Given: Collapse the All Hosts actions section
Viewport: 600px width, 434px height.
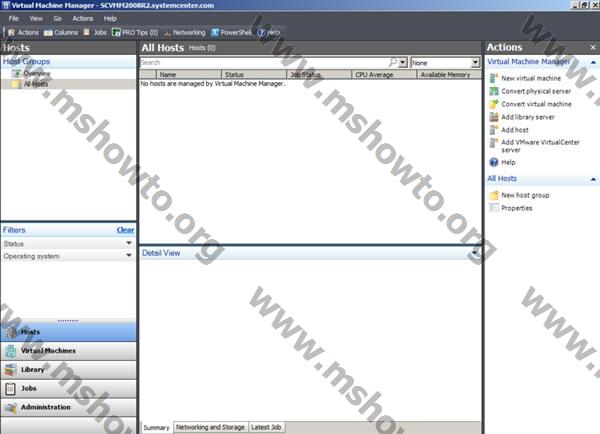Looking at the screenshot, I should pos(593,179).
